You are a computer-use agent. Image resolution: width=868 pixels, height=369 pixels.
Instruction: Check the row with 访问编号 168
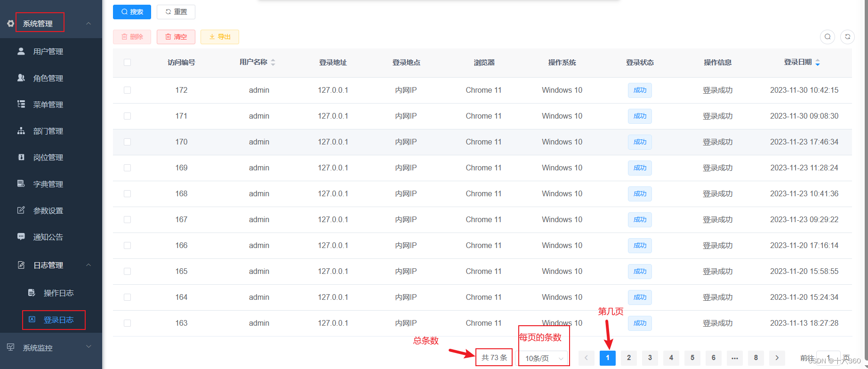tap(127, 193)
